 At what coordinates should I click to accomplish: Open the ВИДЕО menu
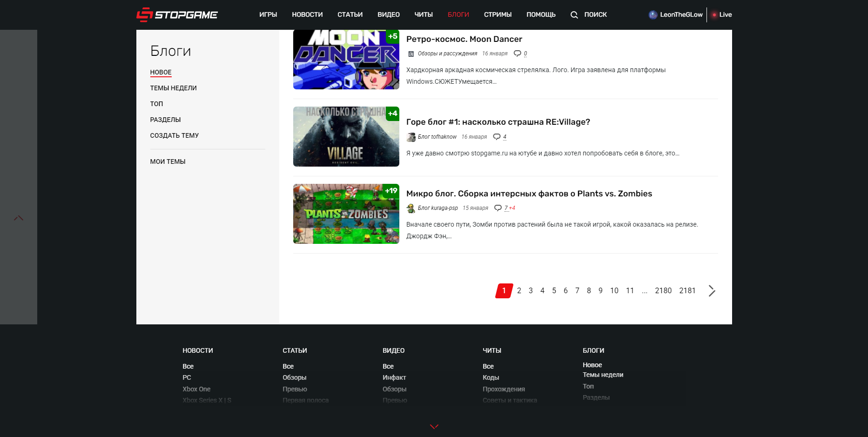[x=389, y=15]
